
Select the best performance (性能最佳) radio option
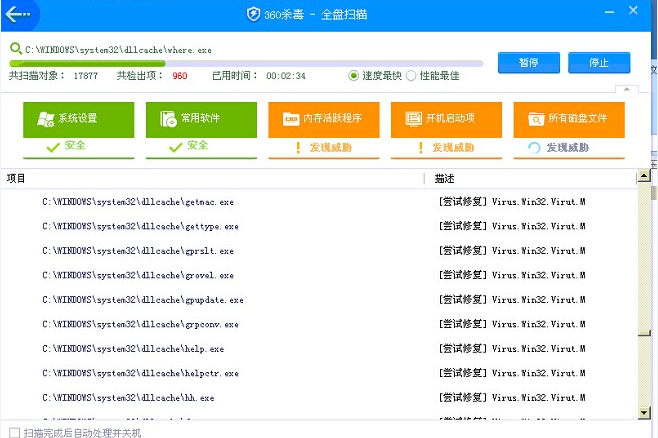click(411, 75)
